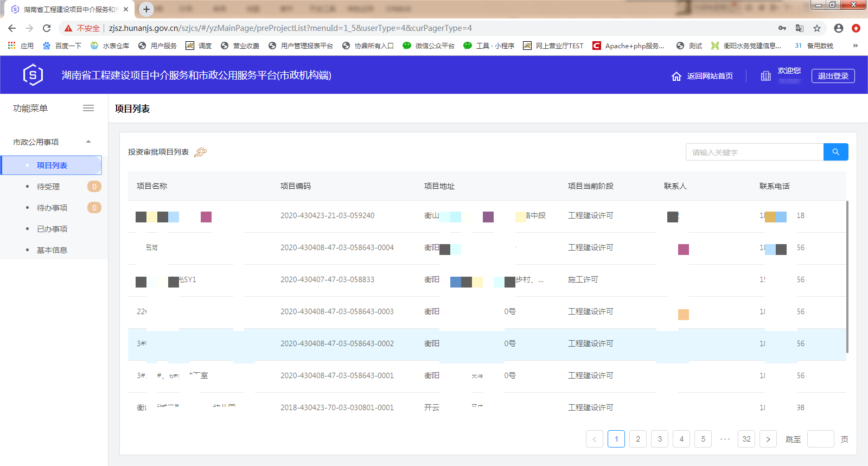868x466 pixels.
Task: Go to next page arrow in pagination
Action: [768, 439]
